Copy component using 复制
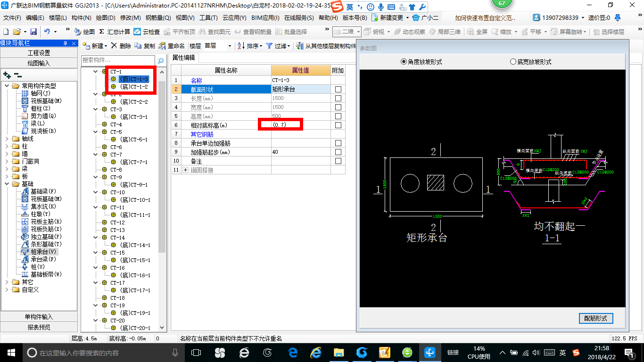 pos(145,46)
